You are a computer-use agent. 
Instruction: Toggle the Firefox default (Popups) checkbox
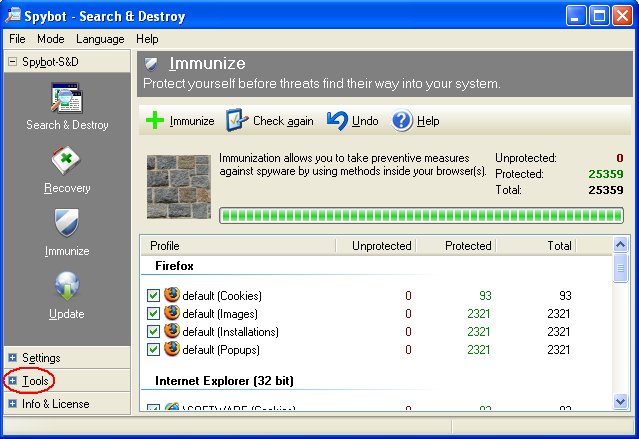point(153,349)
